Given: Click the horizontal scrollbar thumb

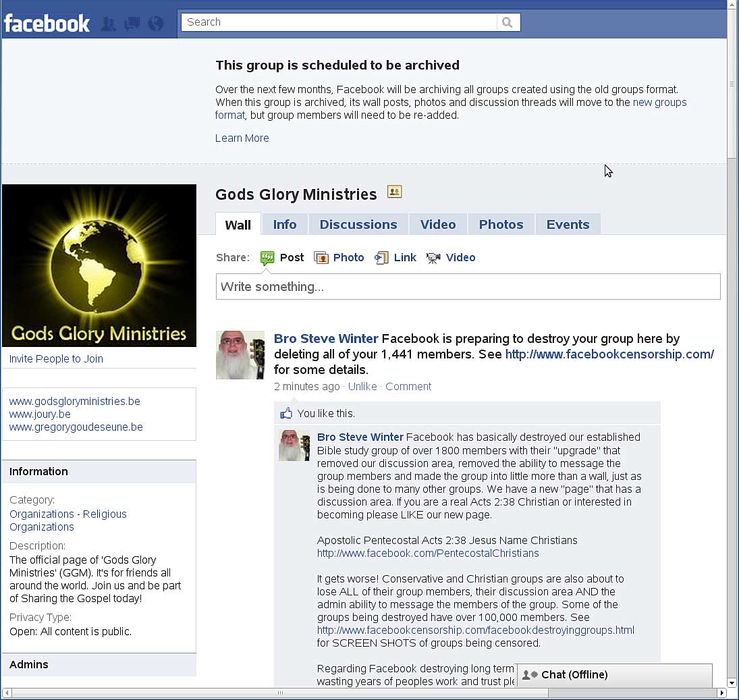Looking at the screenshot, I should tap(280, 693).
